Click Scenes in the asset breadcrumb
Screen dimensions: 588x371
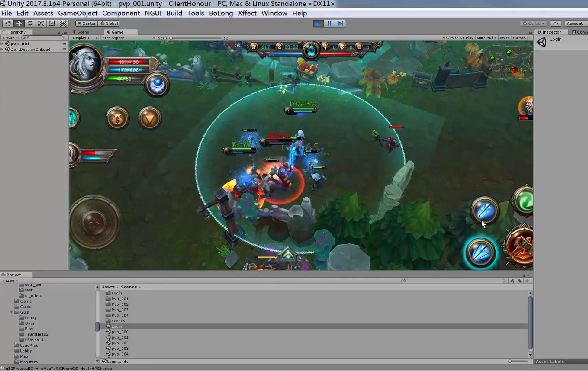pyautogui.click(x=129, y=287)
